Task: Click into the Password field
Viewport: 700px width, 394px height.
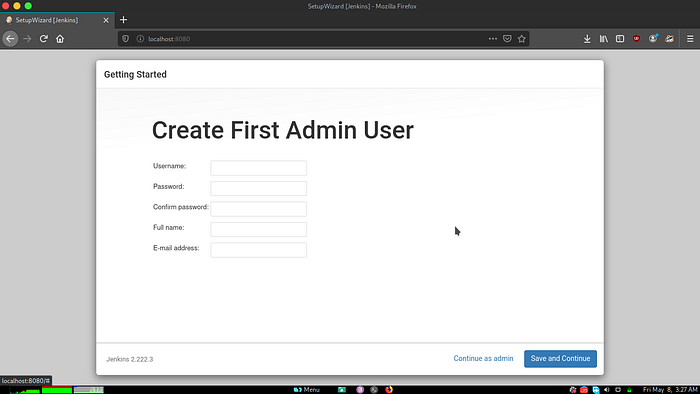Action: [x=258, y=188]
